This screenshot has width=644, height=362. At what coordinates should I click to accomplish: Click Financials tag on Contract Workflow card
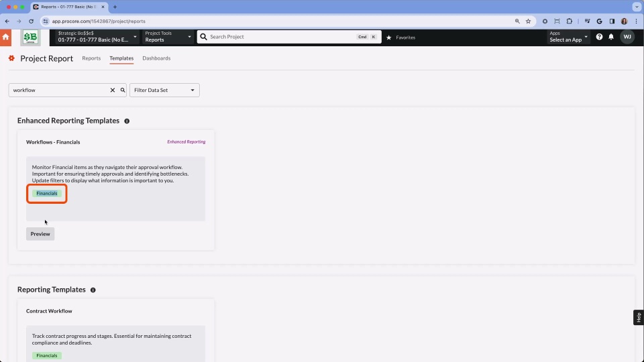pos(47,355)
